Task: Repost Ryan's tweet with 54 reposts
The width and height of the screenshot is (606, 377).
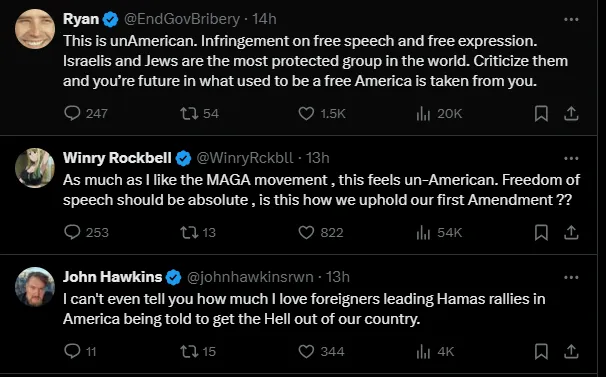Action: tap(199, 113)
